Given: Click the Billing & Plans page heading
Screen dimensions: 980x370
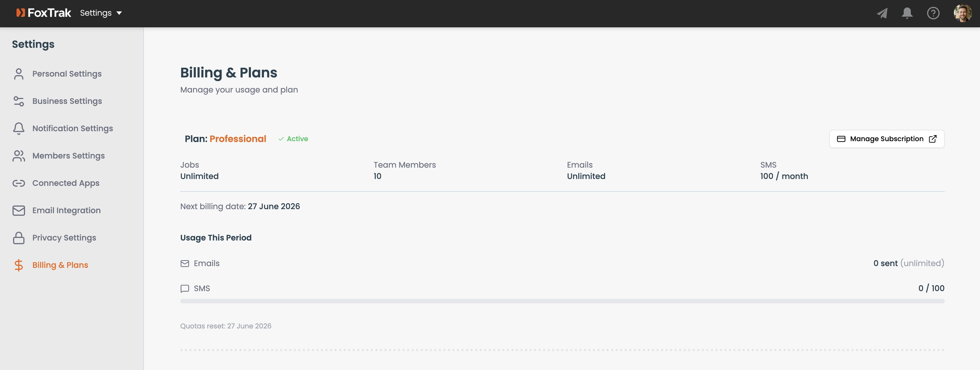Looking at the screenshot, I should click(x=229, y=73).
